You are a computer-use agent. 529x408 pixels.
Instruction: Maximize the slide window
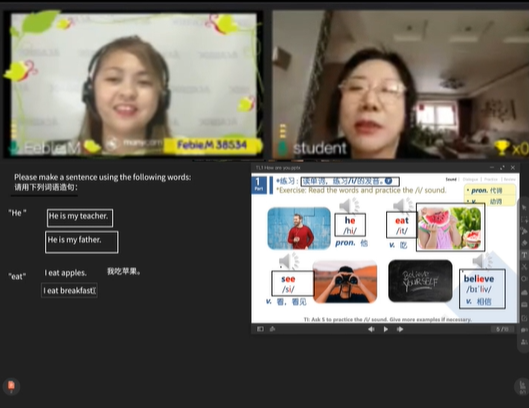[x=502, y=167]
